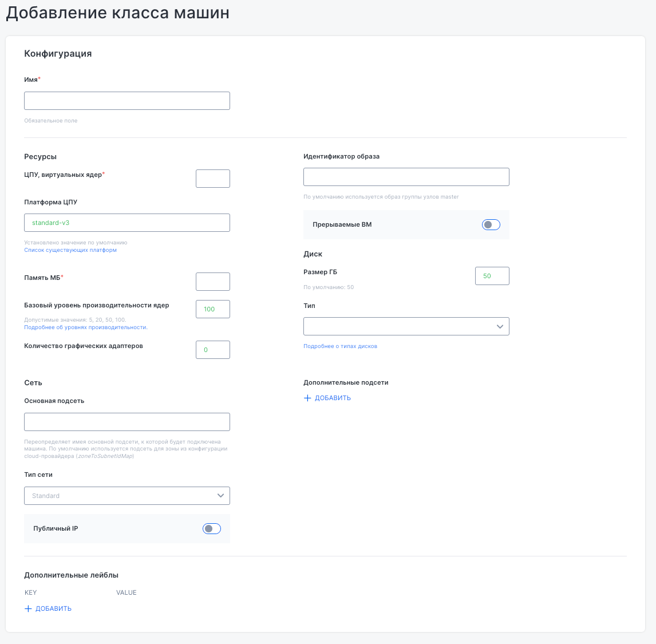Focus the ЦПУ виртуальных ядер field
This screenshot has width=656, height=644.
(212, 179)
